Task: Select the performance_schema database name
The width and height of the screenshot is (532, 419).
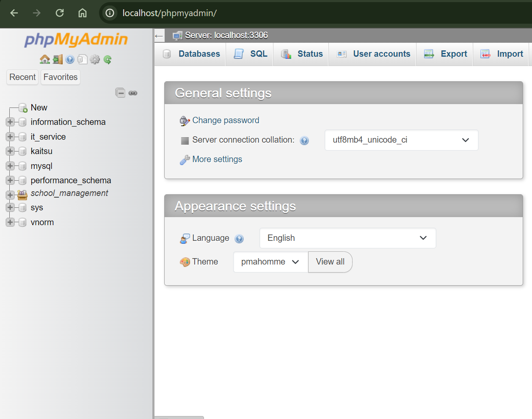Action: [71, 180]
